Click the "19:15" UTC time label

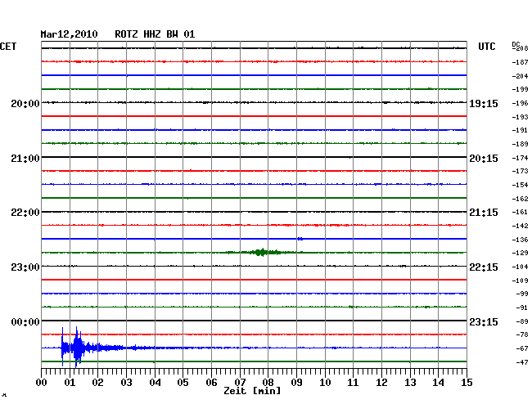(484, 104)
